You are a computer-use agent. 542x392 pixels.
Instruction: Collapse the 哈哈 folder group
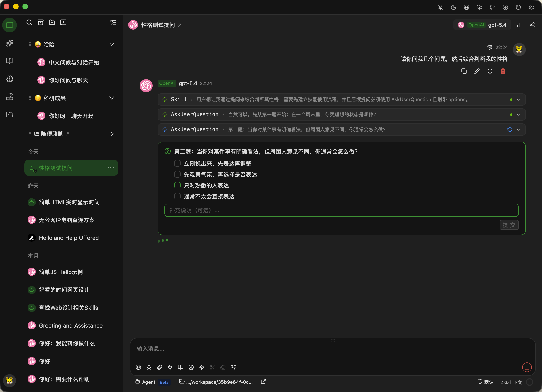pyautogui.click(x=112, y=44)
